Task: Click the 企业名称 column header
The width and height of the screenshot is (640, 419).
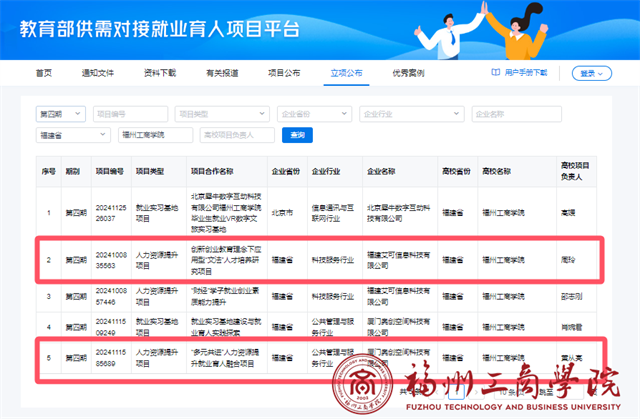Action: pos(381,171)
